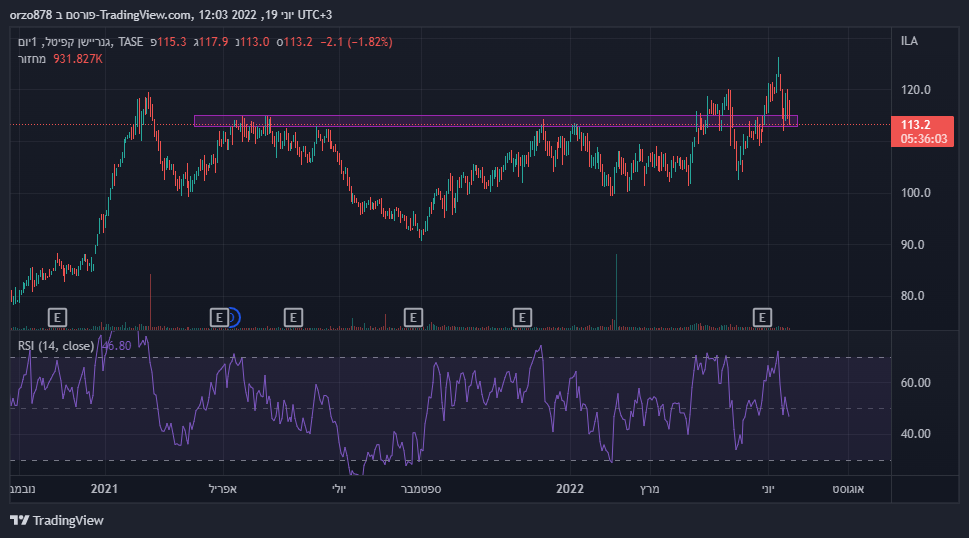Click the 120.0 level on the price axis
The image size is (969, 538).
(x=915, y=90)
